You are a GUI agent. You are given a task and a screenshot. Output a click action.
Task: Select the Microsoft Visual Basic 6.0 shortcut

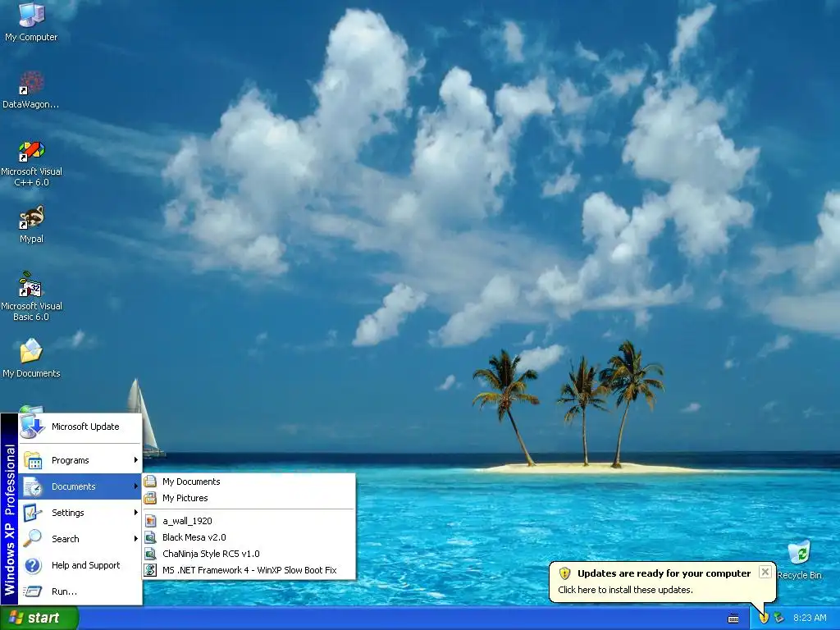31,297
